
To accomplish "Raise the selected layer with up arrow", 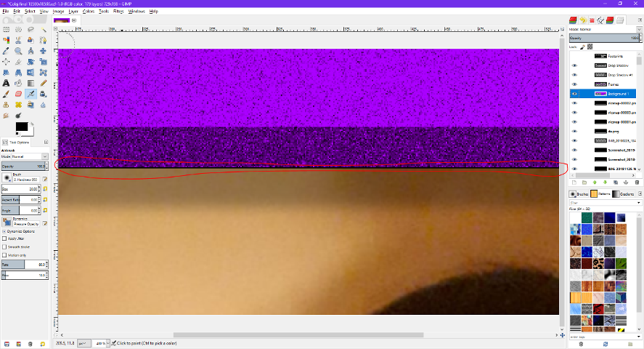I will 595,182.
